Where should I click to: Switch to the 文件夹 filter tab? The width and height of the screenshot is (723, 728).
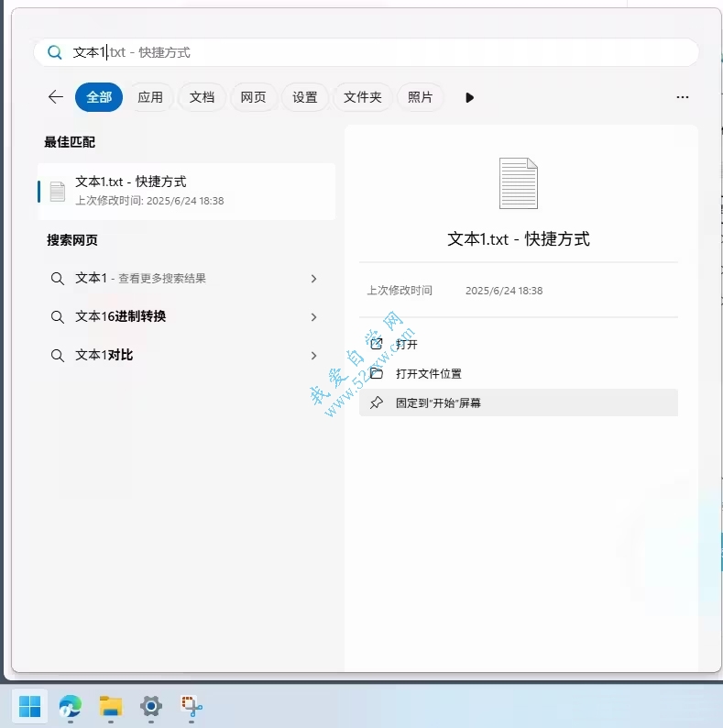coord(362,97)
